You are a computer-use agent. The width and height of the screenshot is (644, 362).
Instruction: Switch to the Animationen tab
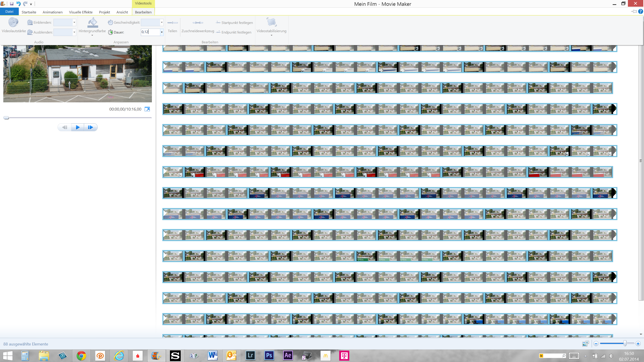tap(52, 12)
